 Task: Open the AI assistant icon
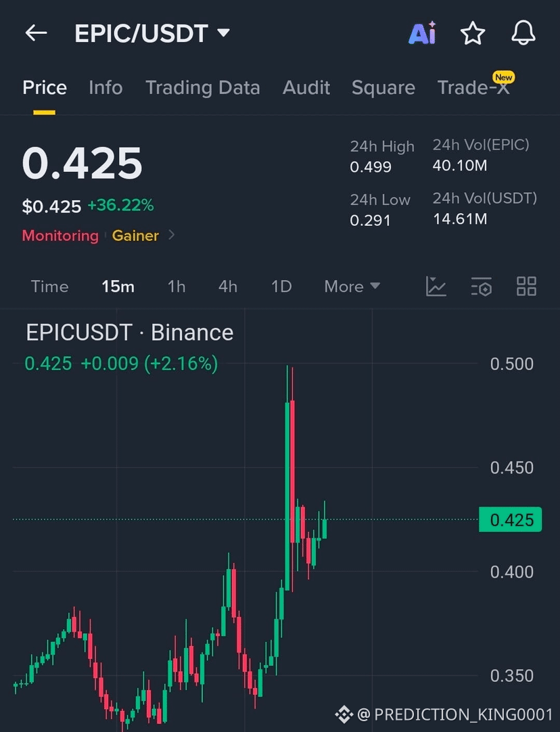tap(422, 33)
